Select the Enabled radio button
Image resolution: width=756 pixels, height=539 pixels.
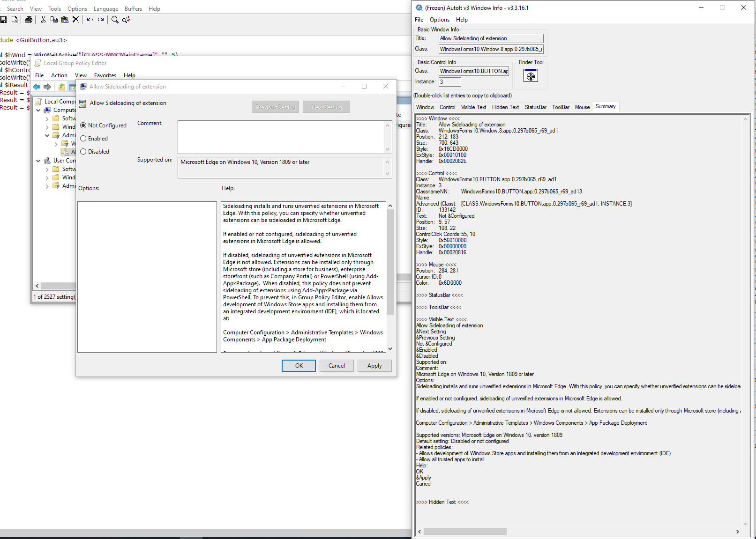(83, 139)
